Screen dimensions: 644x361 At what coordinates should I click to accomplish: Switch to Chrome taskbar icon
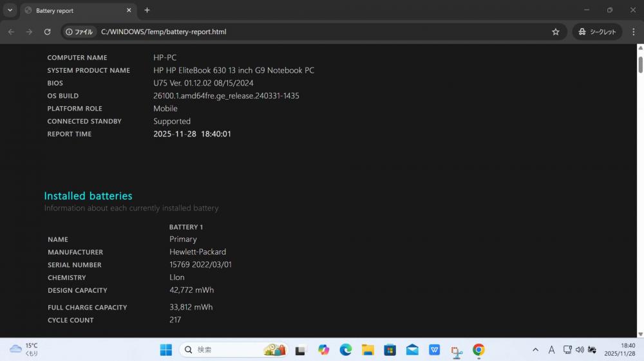(x=478, y=350)
